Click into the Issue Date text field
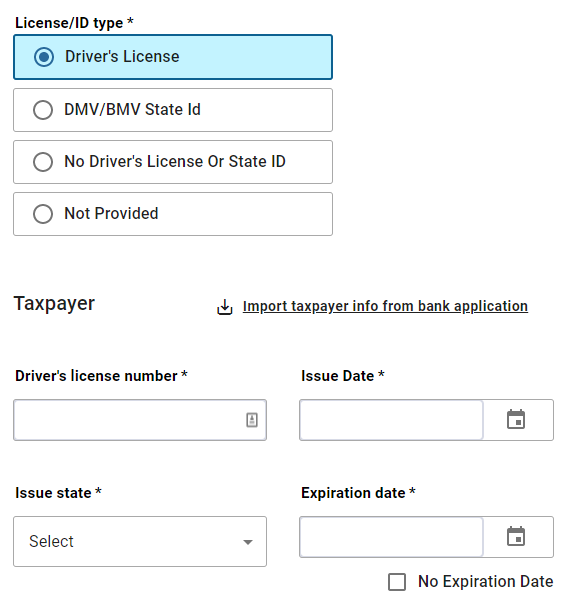The height and width of the screenshot is (611, 566). pos(391,420)
